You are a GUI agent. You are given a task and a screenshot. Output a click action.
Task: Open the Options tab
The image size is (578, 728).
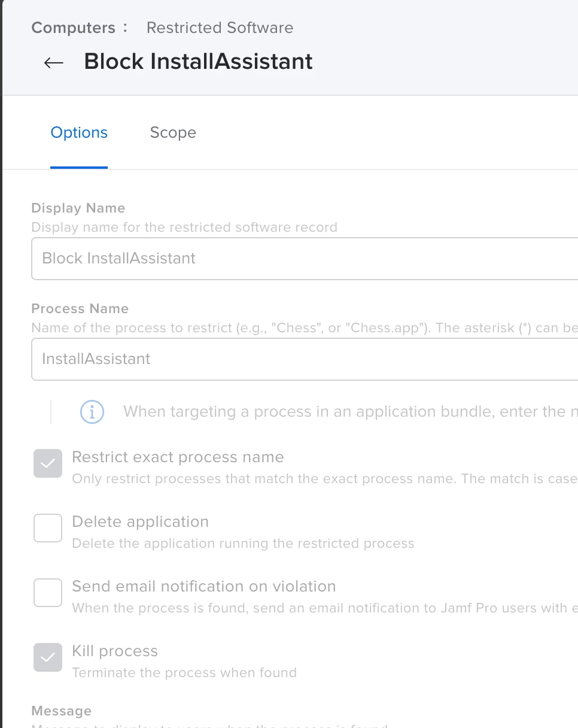click(x=79, y=132)
